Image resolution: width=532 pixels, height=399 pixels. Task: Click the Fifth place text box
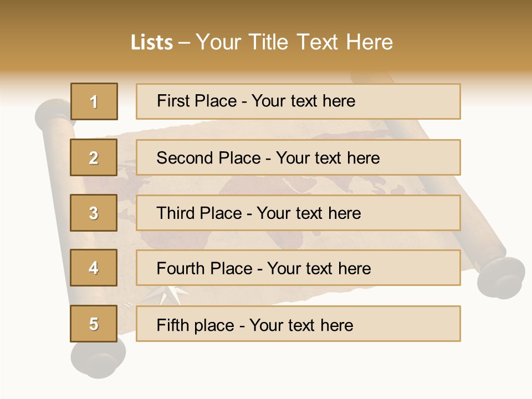tap(298, 324)
